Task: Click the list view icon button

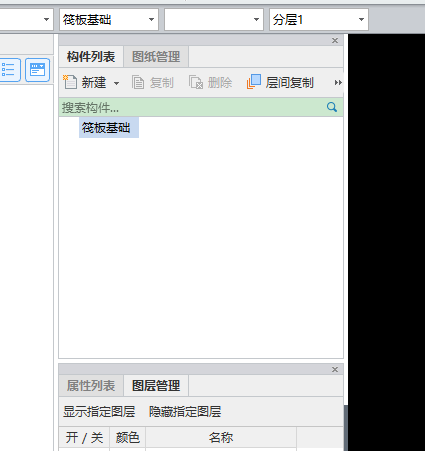Action: coord(9,70)
